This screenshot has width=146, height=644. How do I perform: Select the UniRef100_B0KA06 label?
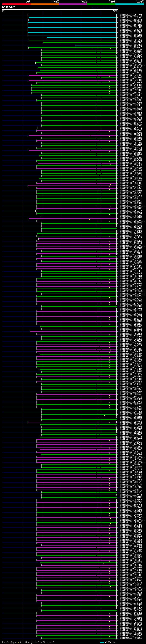[131, 77]
